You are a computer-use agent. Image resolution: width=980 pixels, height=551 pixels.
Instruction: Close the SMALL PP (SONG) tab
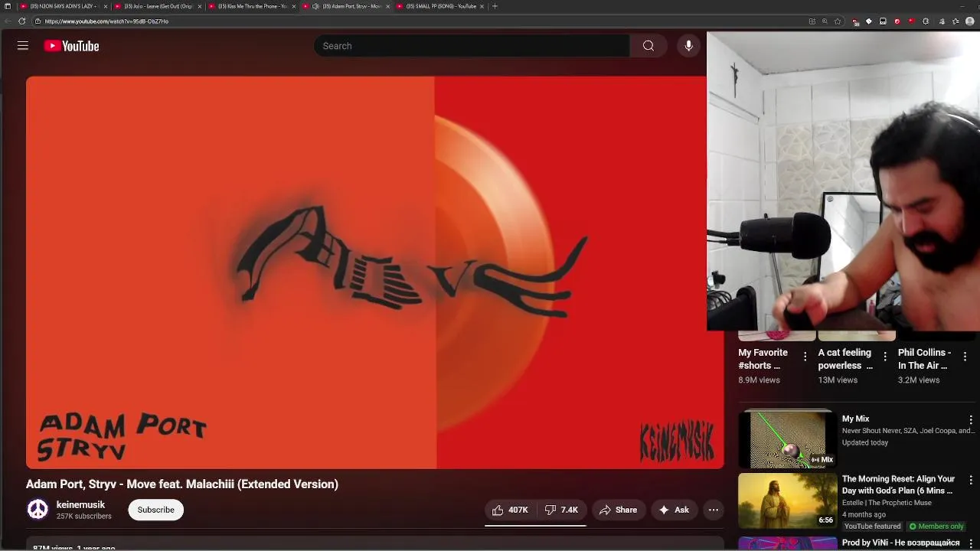pyautogui.click(x=482, y=6)
